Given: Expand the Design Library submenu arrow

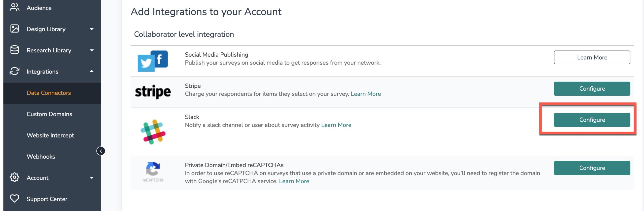Looking at the screenshot, I should click(92, 29).
